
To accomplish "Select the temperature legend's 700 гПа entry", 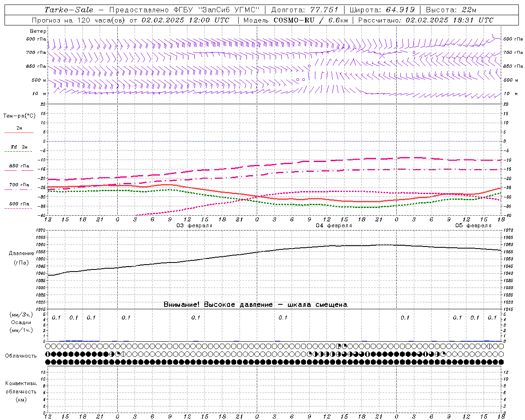I will (x=19, y=185).
